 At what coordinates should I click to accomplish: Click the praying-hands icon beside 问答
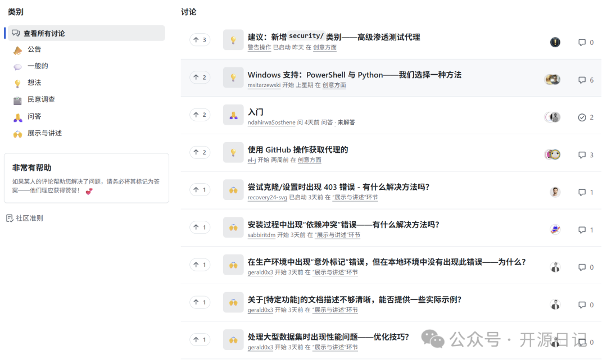point(17,116)
